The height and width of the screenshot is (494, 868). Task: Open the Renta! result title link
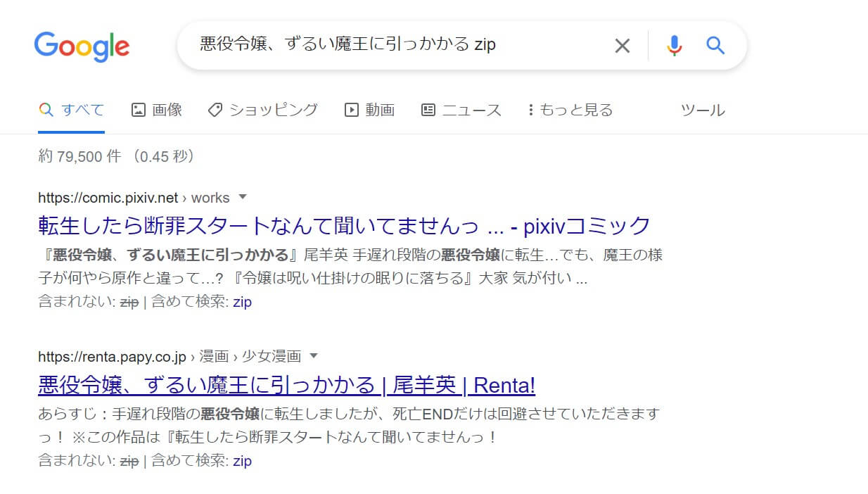[x=287, y=385]
